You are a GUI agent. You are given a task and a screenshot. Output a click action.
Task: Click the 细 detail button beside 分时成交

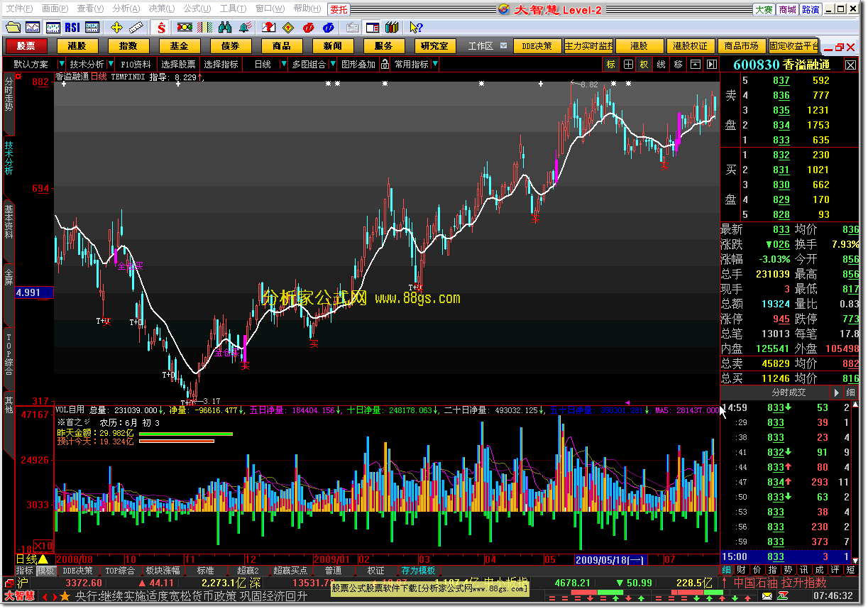pos(850,393)
